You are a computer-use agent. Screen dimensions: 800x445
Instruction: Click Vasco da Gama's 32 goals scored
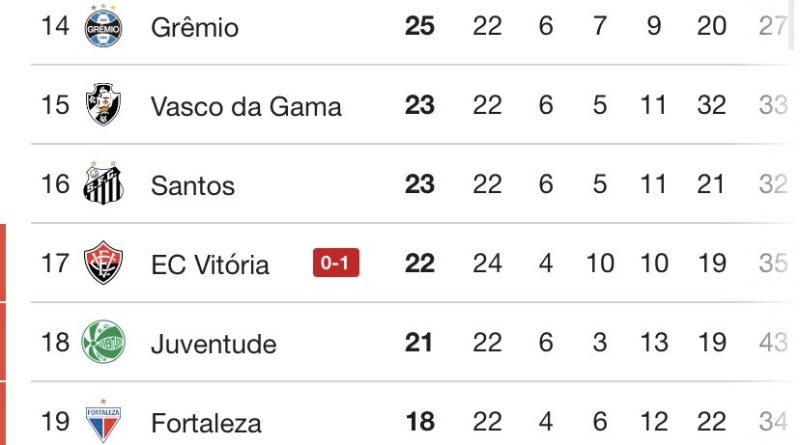click(x=711, y=105)
